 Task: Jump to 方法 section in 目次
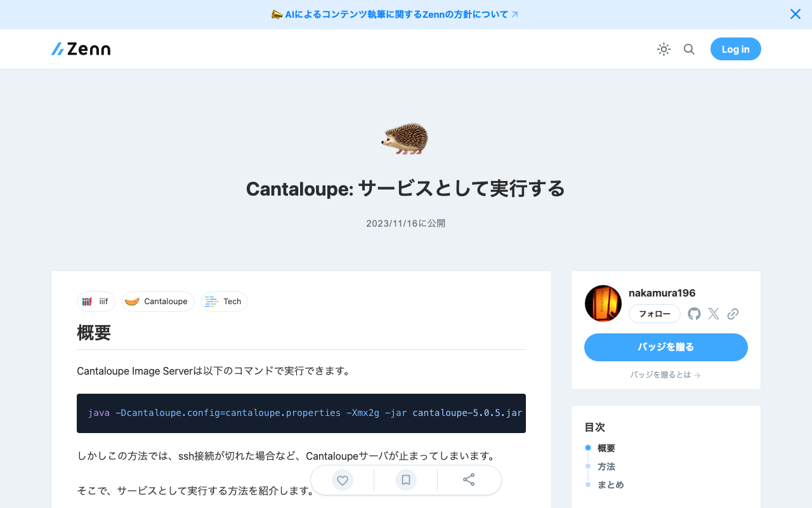606,466
